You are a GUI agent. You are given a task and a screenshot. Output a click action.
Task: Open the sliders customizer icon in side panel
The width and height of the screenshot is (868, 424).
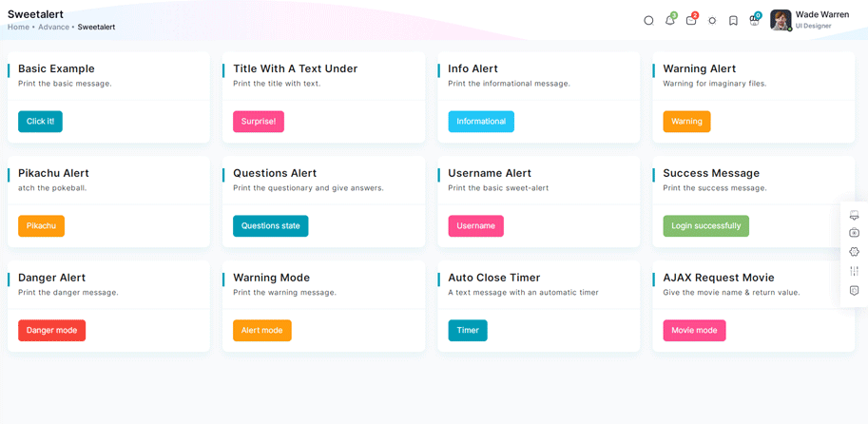point(854,271)
